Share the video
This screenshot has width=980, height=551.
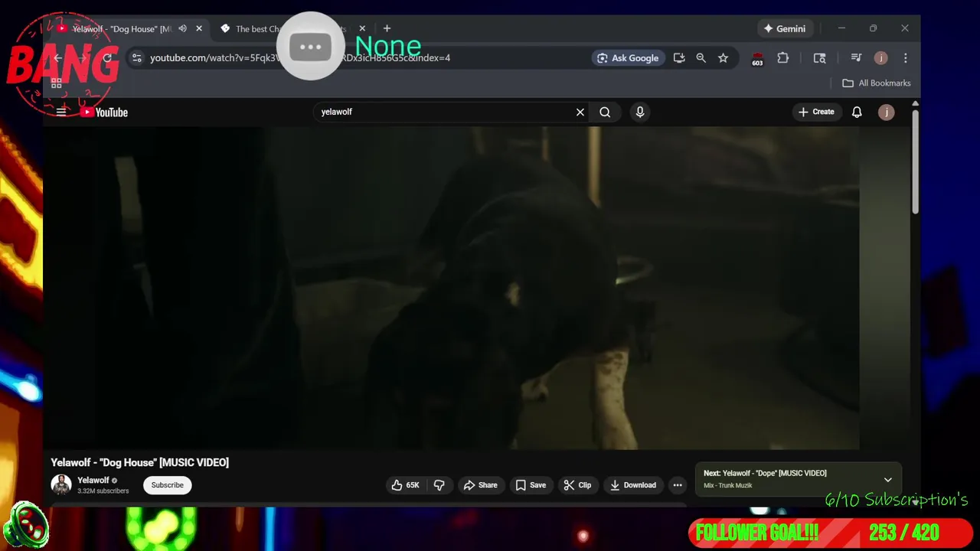pos(480,485)
